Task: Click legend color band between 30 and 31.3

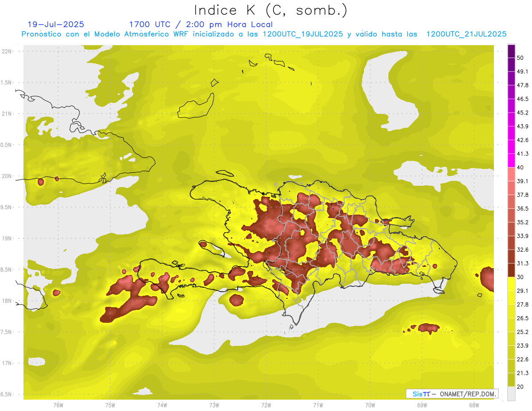Action: 512,270
